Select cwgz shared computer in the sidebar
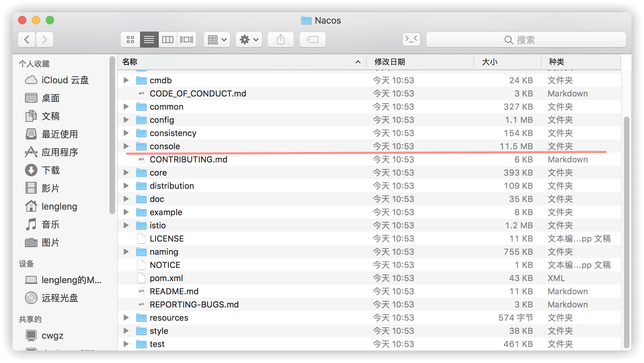644x363 pixels. pyautogui.click(x=44, y=336)
